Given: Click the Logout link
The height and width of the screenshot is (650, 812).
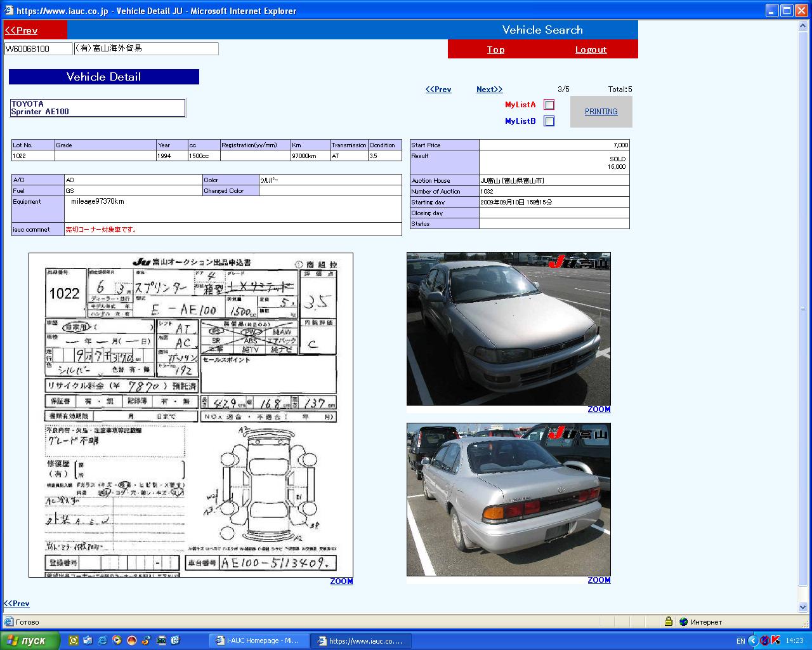Looking at the screenshot, I should pos(591,50).
